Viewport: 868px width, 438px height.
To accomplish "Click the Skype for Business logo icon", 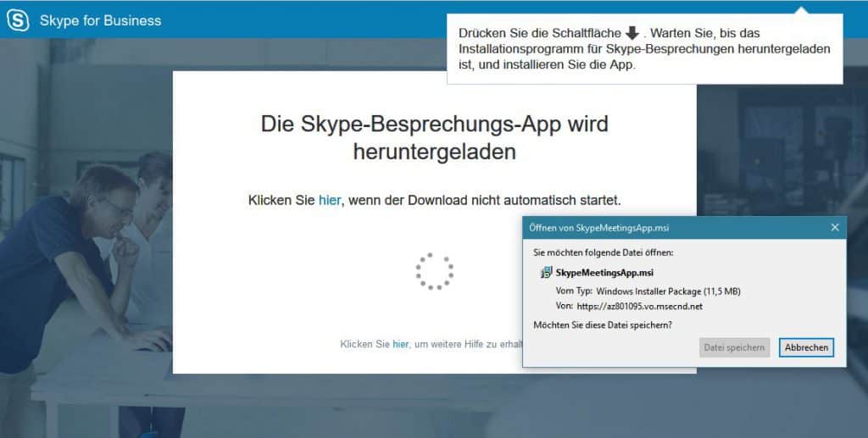I will [18, 20].
